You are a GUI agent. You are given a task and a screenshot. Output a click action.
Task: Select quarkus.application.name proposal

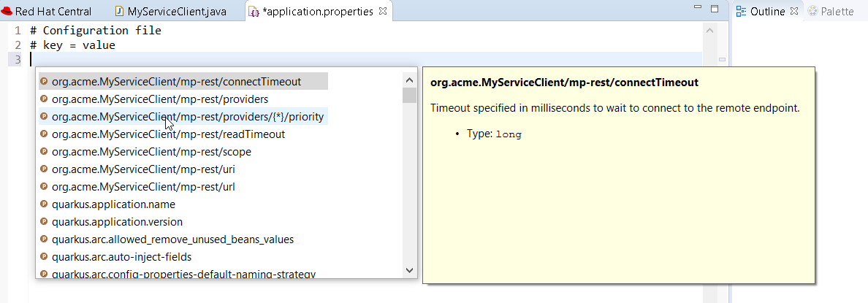(x=183, y=204)
